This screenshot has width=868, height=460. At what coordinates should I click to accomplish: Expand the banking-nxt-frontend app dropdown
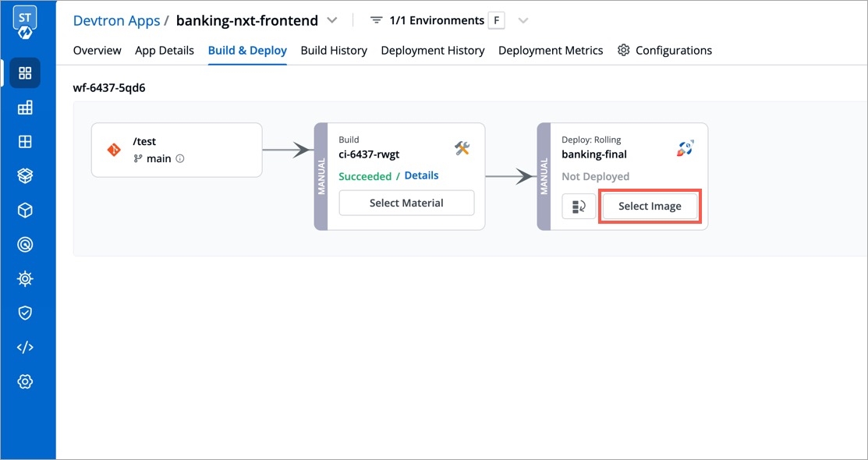(x=332, y=20)
